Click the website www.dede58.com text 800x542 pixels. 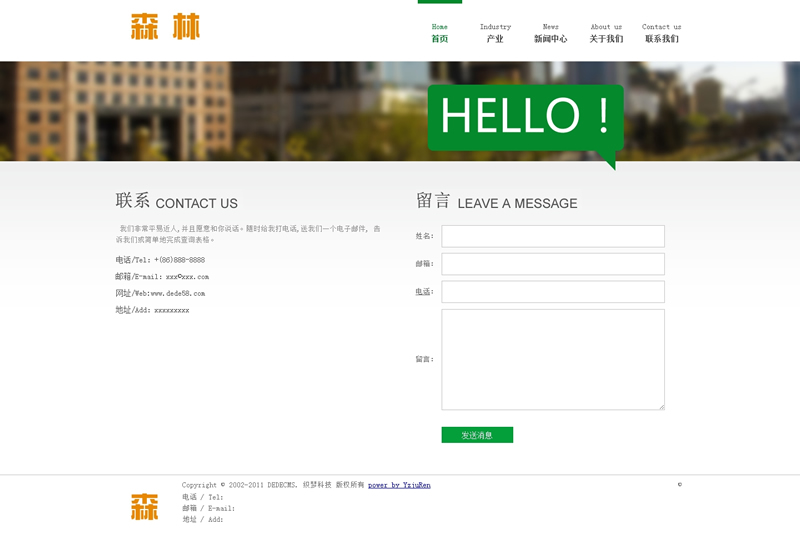[160, 293]
